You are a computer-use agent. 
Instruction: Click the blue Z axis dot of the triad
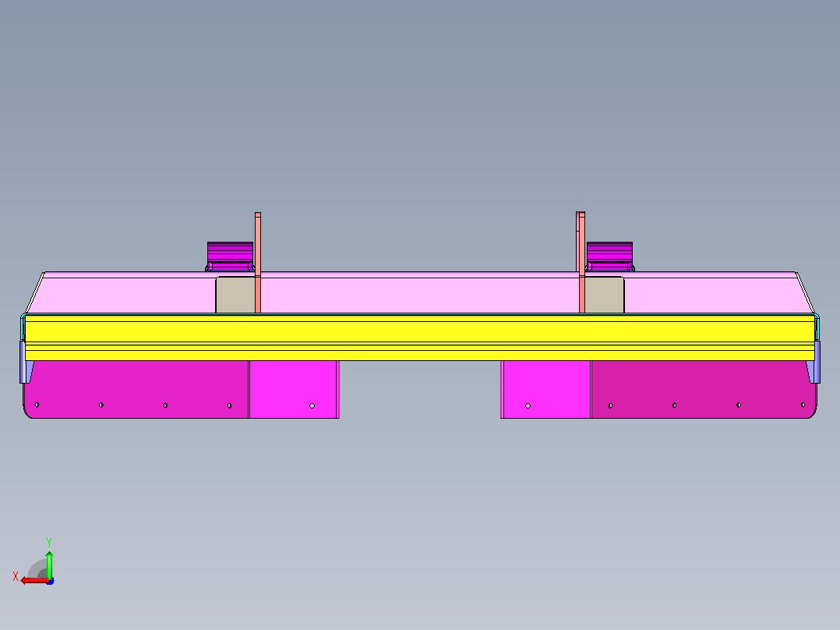[50, 581]
